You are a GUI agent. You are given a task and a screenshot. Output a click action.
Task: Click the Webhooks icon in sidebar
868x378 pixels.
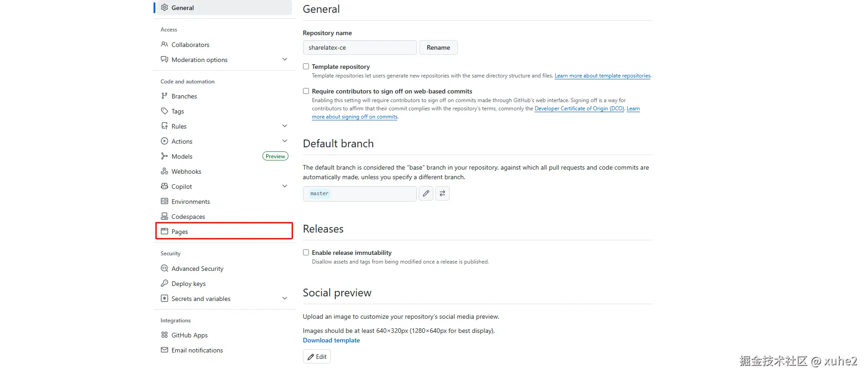(164, 171)
